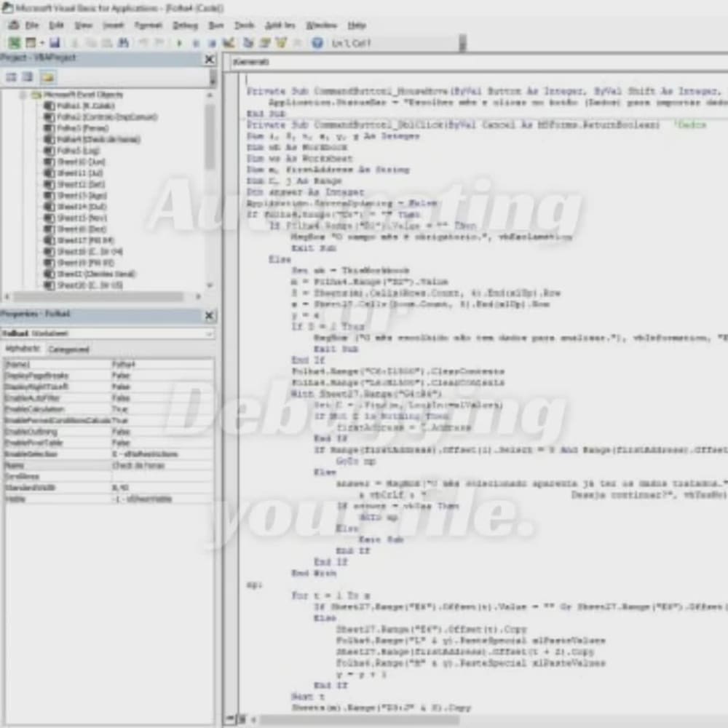The image size is (728, 728).
Task: Select EnableSelection property row
Action: (108, 454)
